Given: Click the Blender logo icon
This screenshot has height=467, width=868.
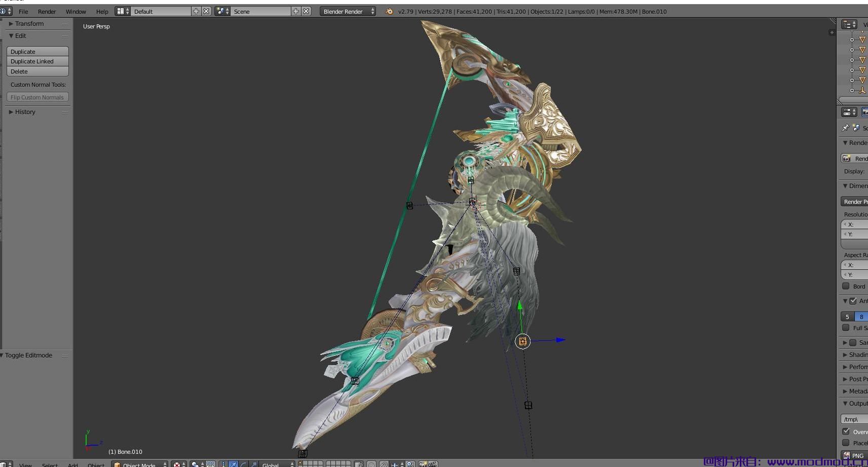Looking at the screenshot, I should 389,11.
